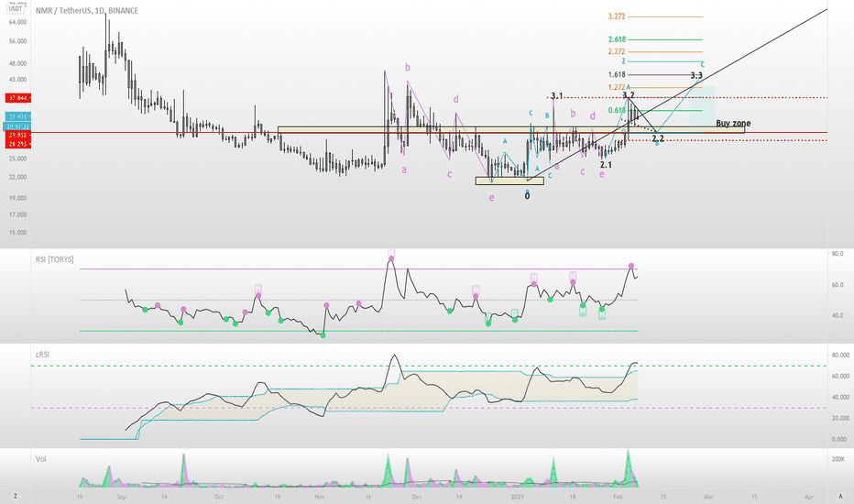This screenshot has width=854, height=504.
Task: Click the wave label 2.1
Action: click(x=606, y=165)
